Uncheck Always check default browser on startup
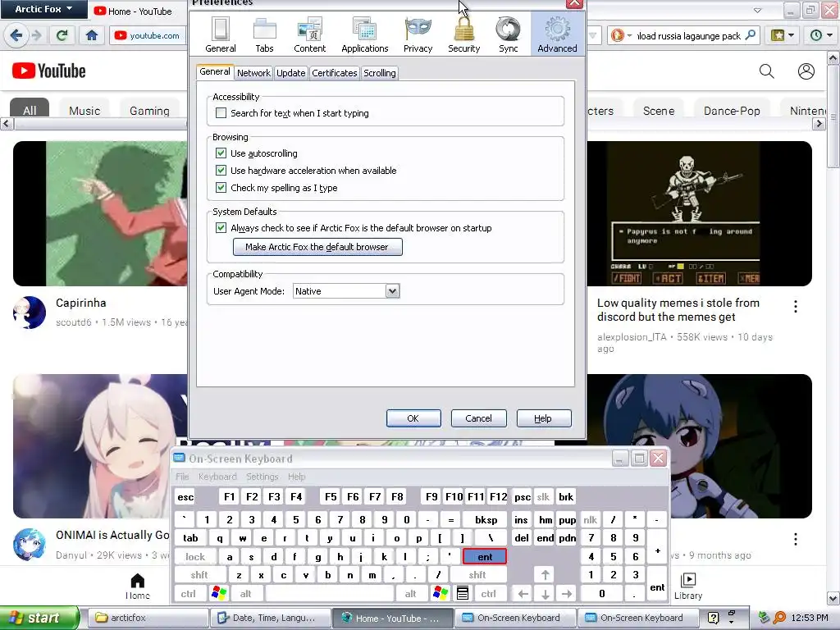840x630 pixels. pos(221,228)
